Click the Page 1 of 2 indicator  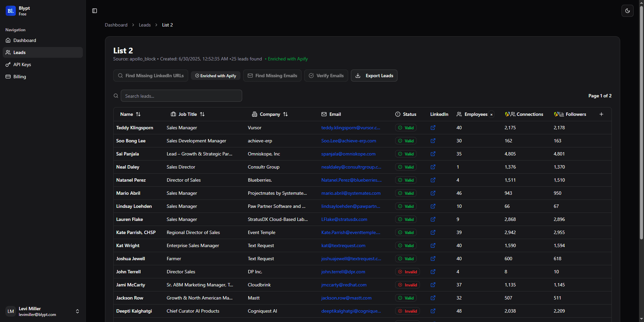600,96
